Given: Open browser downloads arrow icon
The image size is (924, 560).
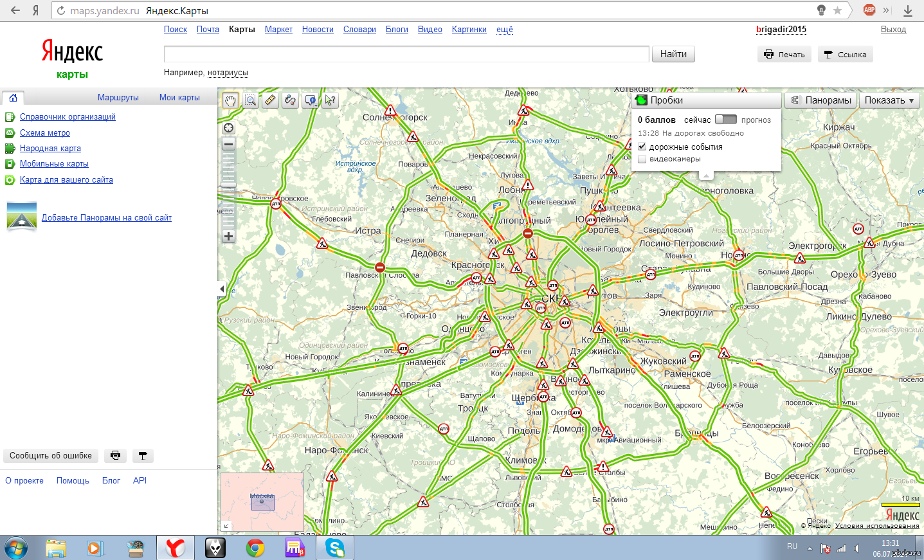Looking at the screenshot, I should click(908, 10).
